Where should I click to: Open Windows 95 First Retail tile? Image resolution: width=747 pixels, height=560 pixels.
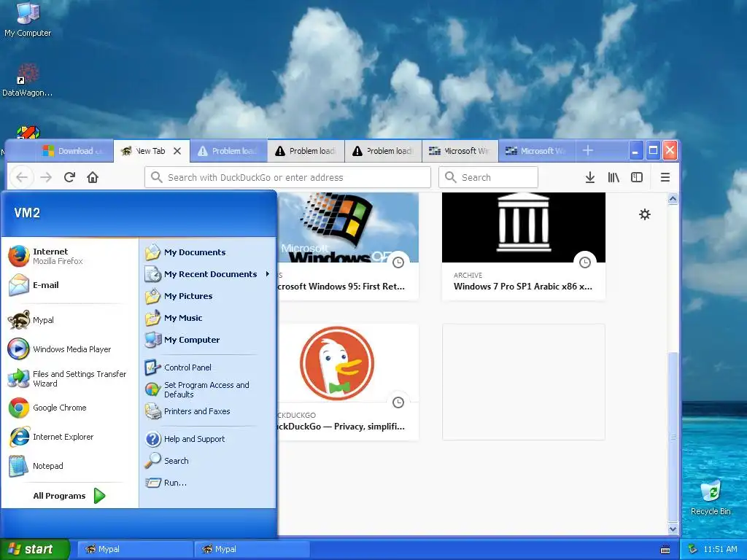[x=348, y=246]
